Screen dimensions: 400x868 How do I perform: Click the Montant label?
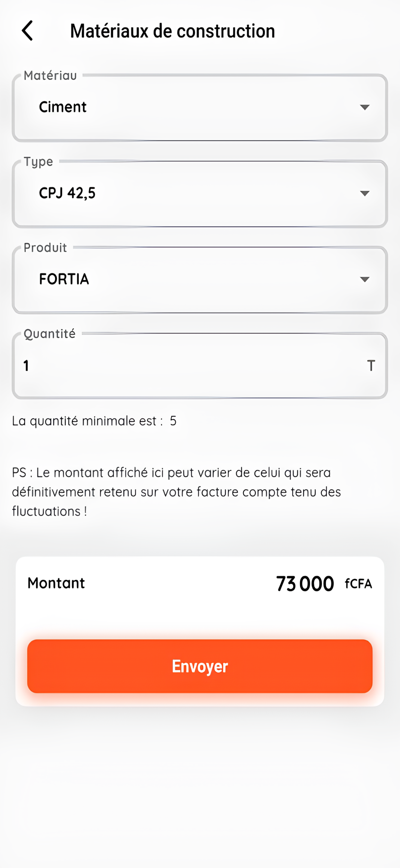pyautogui.click(x=56, y=583)
